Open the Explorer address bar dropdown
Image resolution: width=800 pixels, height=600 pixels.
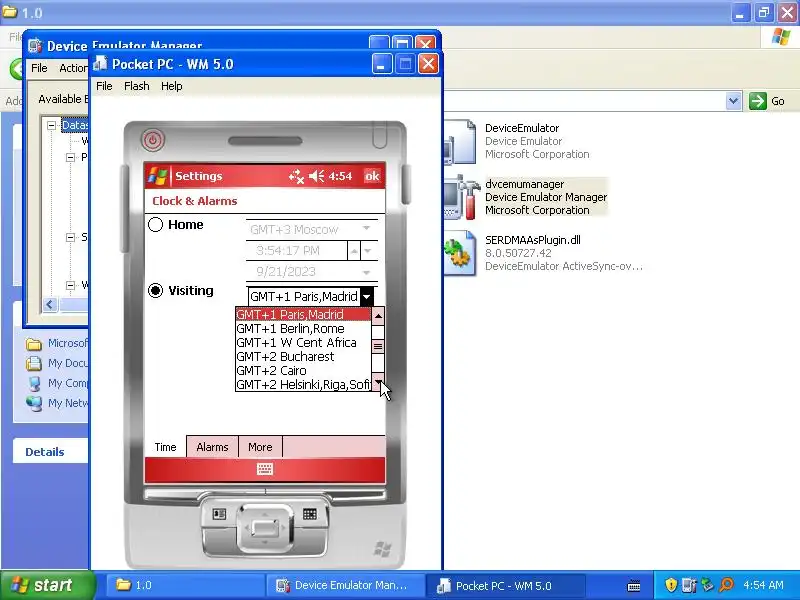733,101
